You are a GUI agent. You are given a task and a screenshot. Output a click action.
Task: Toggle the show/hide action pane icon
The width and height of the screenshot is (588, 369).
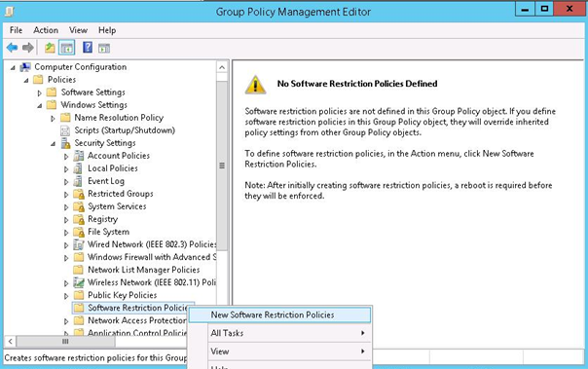[x=104, y=48]
